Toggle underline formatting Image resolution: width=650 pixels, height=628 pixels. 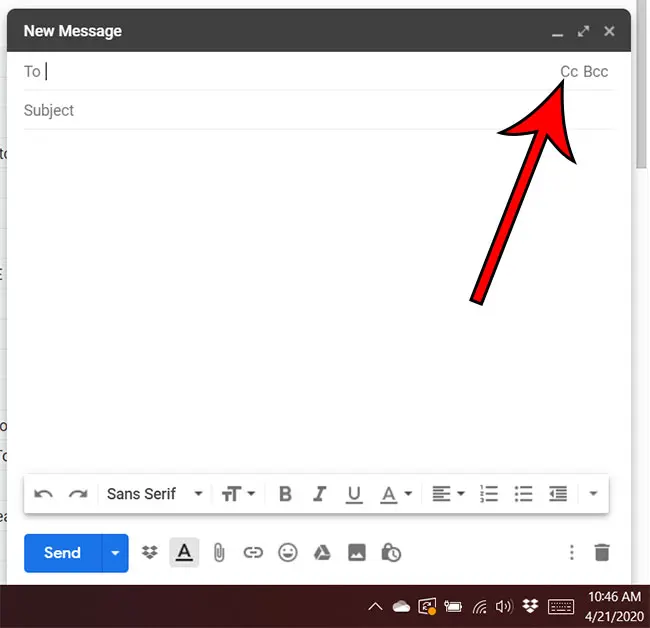(353, 494)
